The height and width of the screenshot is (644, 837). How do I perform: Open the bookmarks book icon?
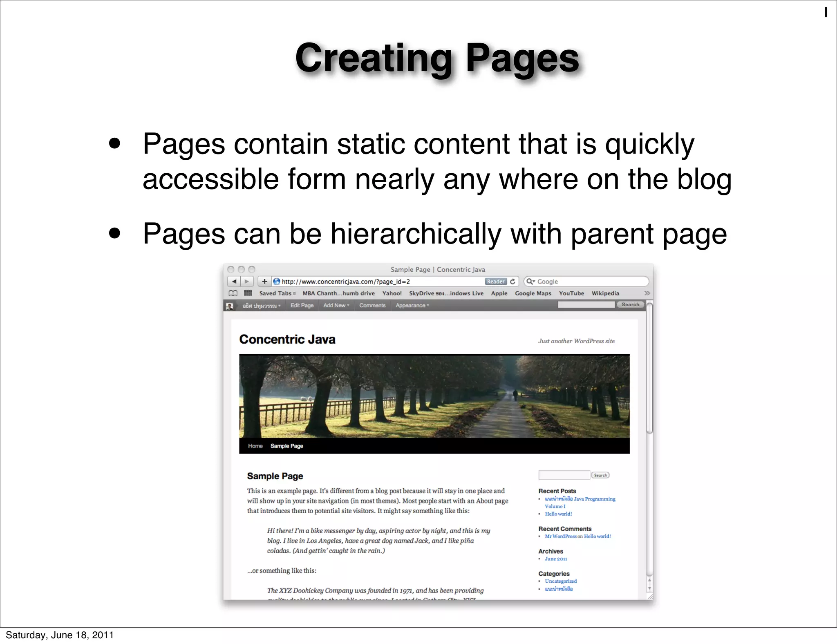coord(233,293)
